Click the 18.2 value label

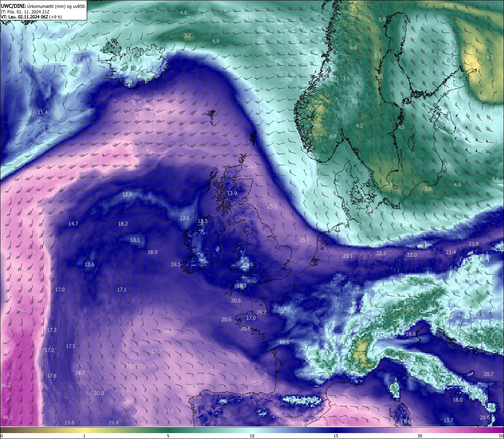[123, 224]
